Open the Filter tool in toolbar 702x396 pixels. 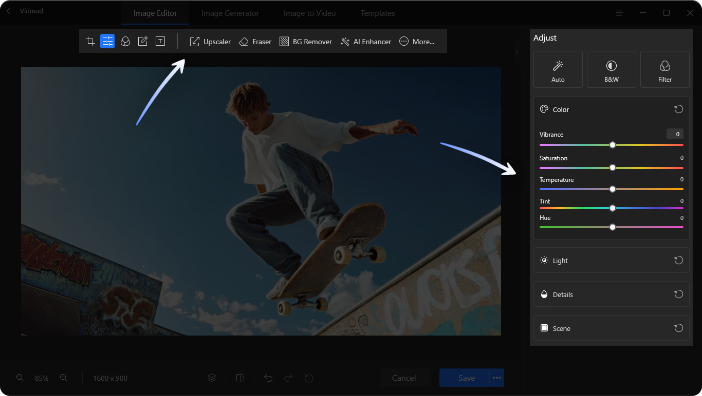[x=125, y=41]
